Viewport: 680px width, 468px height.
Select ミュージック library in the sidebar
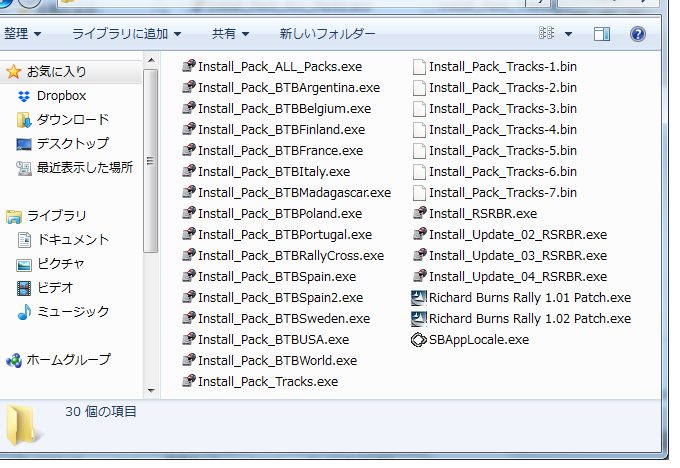(73, 312)
